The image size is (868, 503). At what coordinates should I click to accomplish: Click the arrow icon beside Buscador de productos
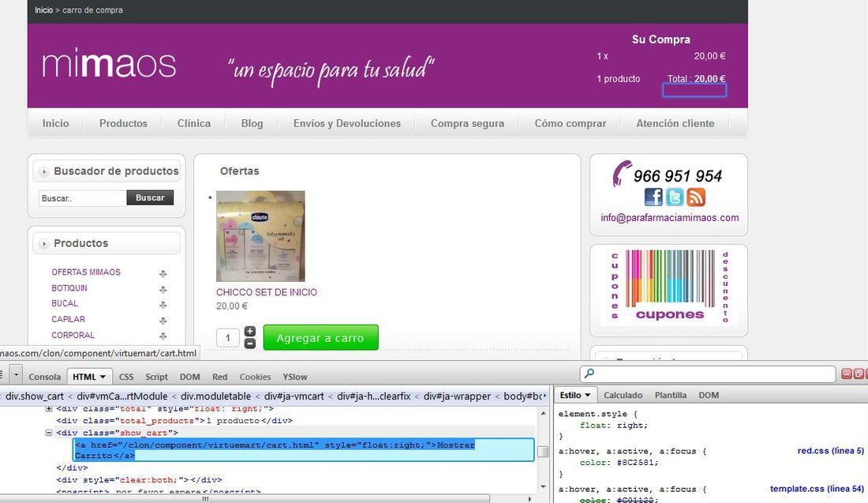point(44,171)
